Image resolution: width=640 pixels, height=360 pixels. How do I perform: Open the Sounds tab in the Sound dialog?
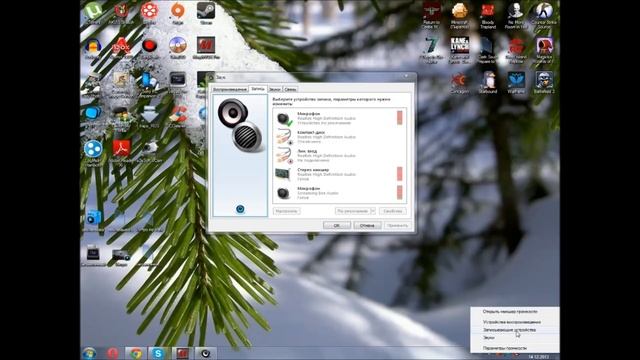click(x=275, y=89)
